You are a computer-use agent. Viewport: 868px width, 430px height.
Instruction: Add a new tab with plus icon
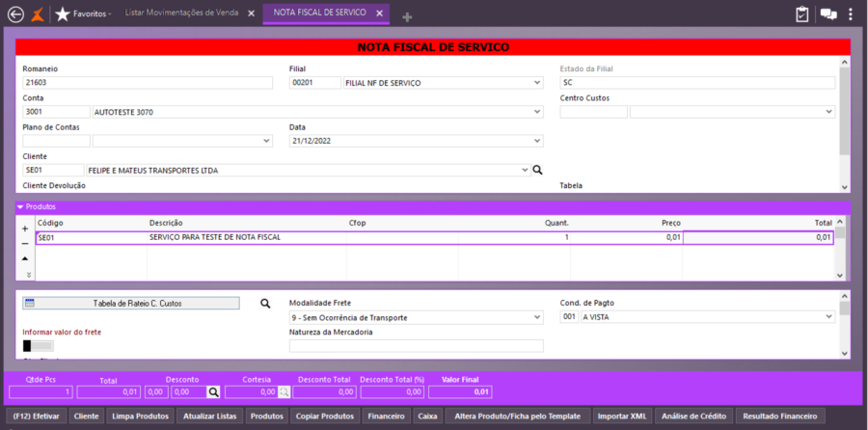point(407,17)
